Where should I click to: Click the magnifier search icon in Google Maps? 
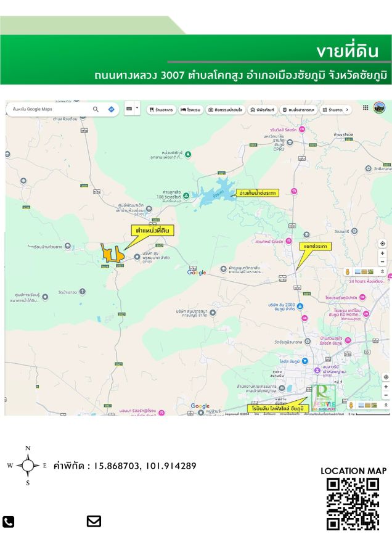click(96, 109)
